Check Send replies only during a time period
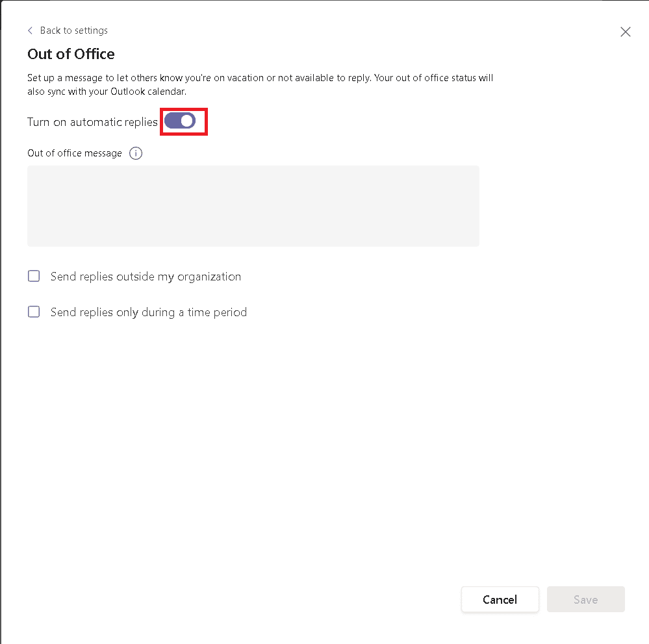This screenshot has height=644, width=649. click(34, 312)
